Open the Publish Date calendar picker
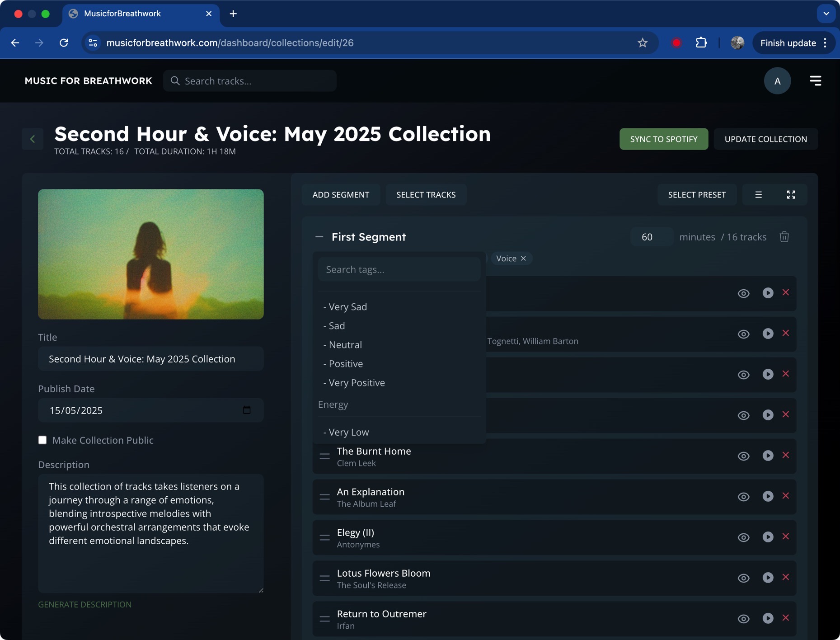Screen dimensions: 840x640 [247, 410]
